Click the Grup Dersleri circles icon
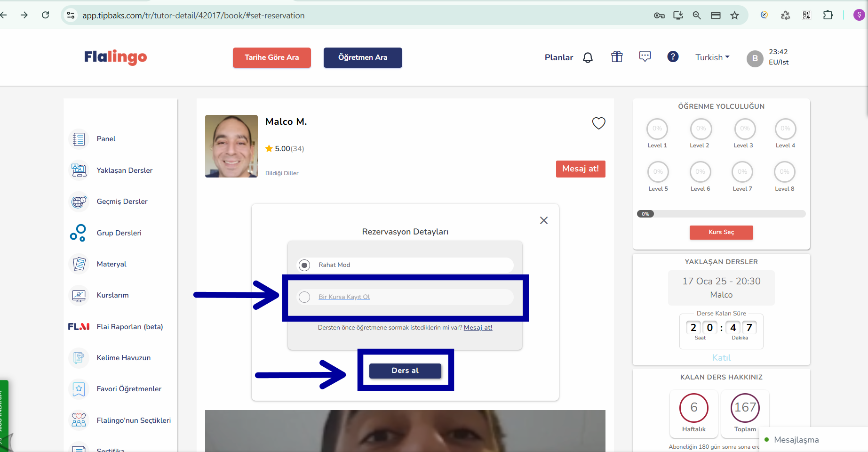Image resolution: width=868 pixels, height=452 pixels. [79, 233]
